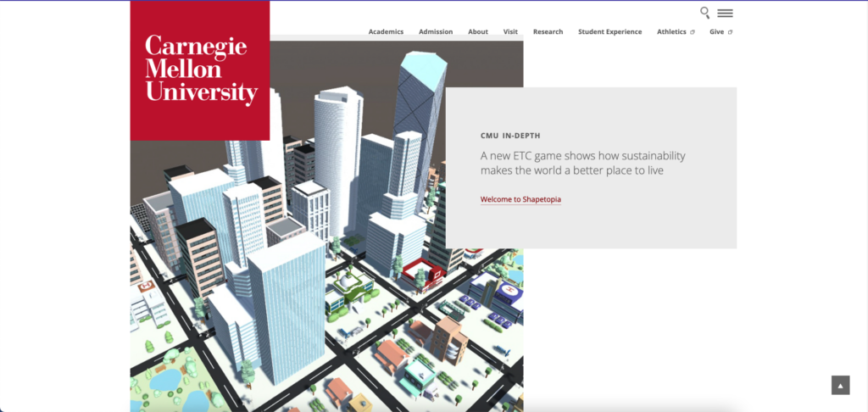Screen dimensions: 868x412
Task: Open the Visit menu item
Action: tap(510, 31)
